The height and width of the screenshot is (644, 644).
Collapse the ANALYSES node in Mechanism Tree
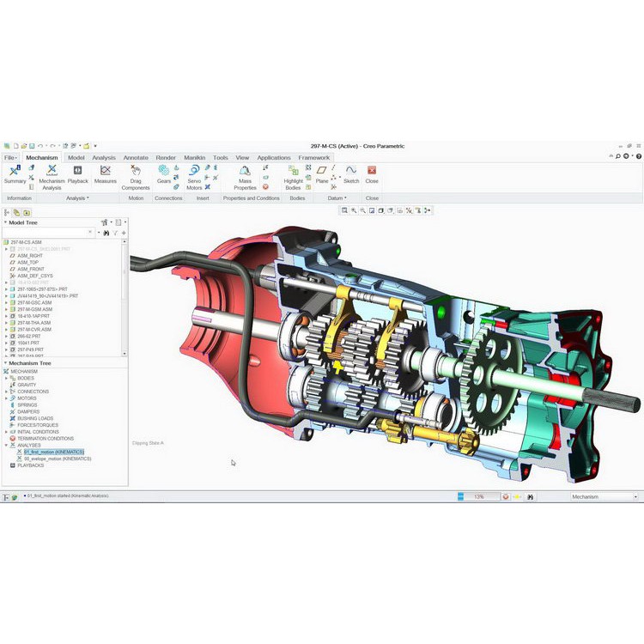click(x=6, y=445)
